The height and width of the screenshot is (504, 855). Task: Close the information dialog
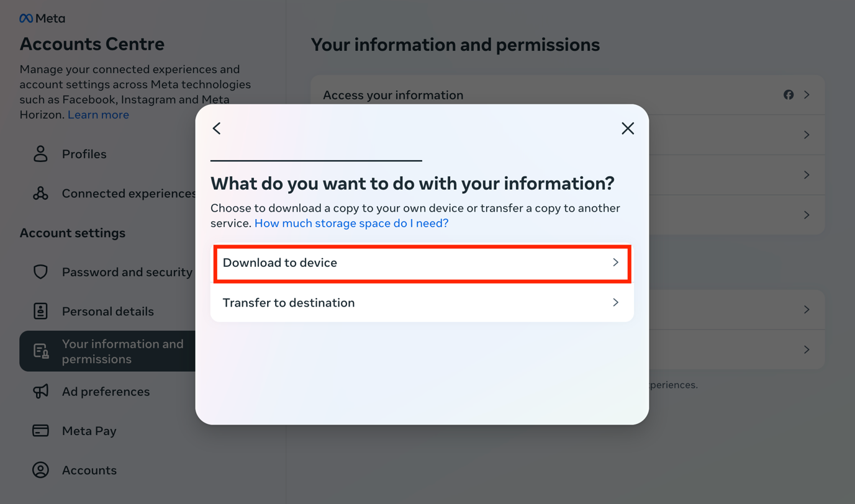coord(628,128)
